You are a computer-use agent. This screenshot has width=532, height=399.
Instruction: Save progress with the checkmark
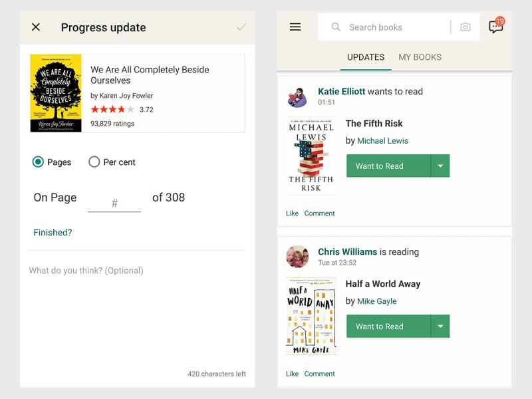coord(241,27)
